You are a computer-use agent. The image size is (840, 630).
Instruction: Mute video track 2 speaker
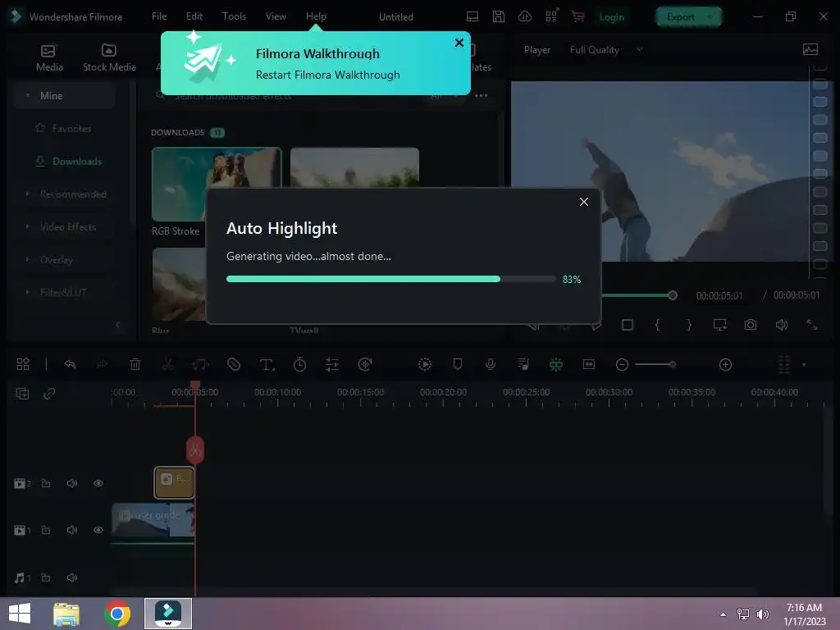click(x=72, y=483)
